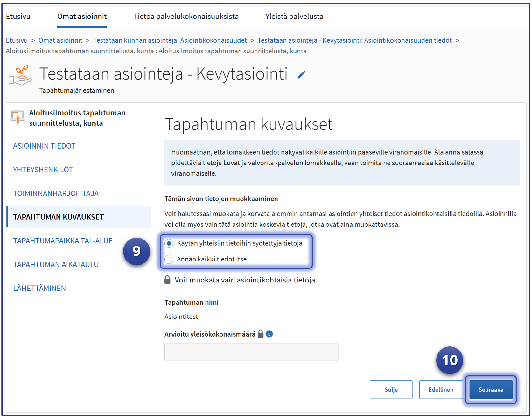Click the lock icon before Voit muokata text
This screenshot has height=418, width=532.
pos(167,280)
